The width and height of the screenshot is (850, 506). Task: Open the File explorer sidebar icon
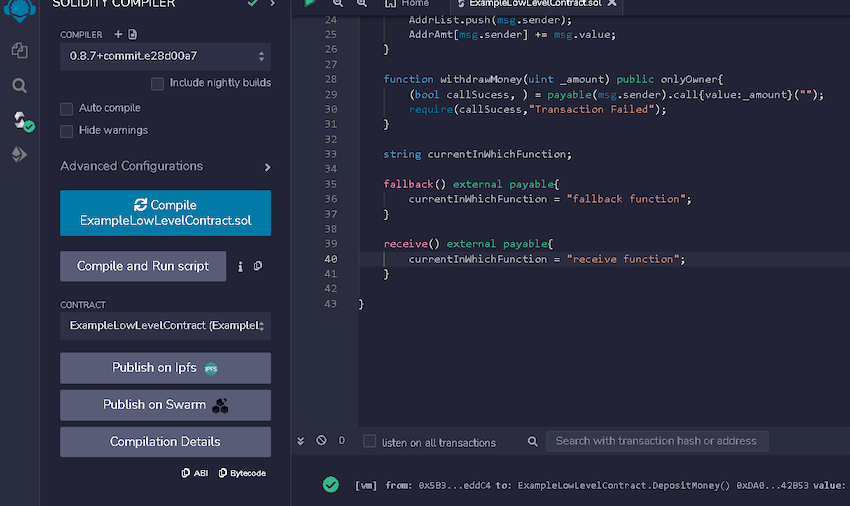(20, 50)
